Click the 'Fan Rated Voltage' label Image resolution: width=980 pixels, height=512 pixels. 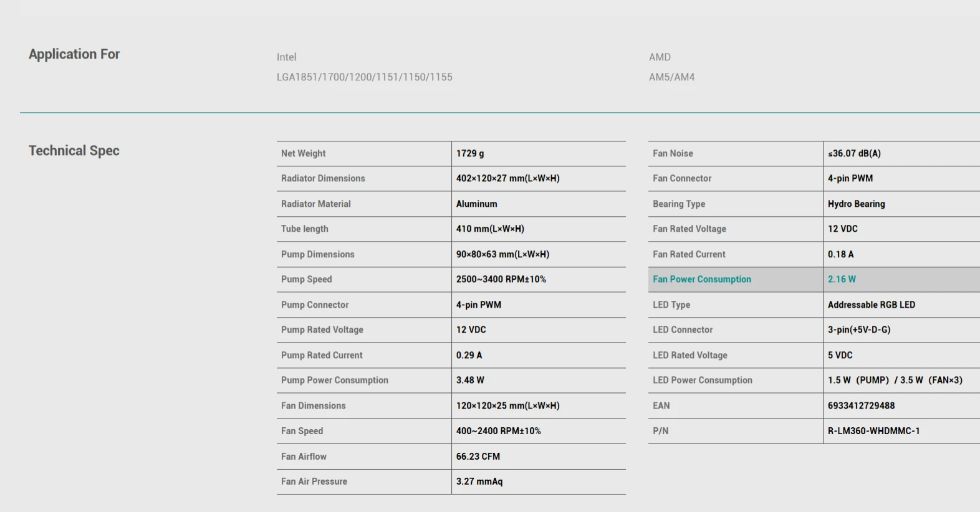coord(689,229)
